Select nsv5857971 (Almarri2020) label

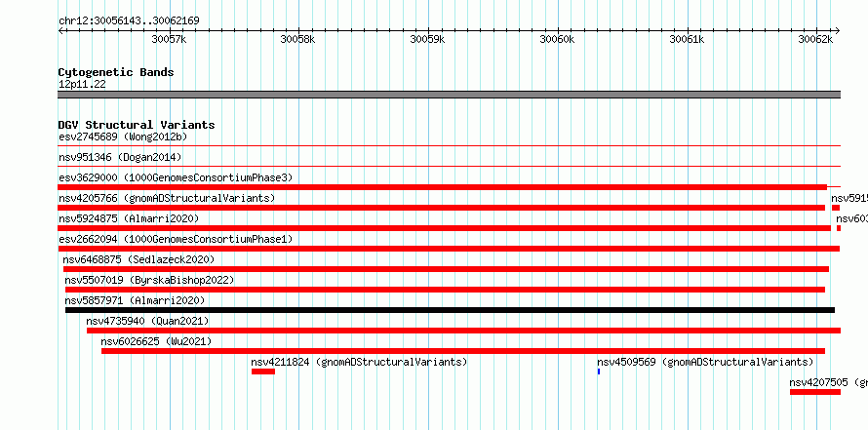pos(135,300)
